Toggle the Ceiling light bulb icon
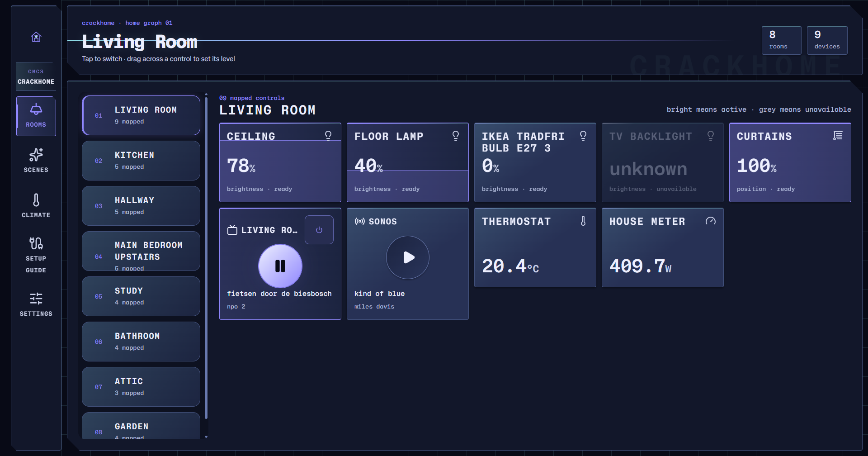The image size is (868, 456). click(x=328, y=136)
